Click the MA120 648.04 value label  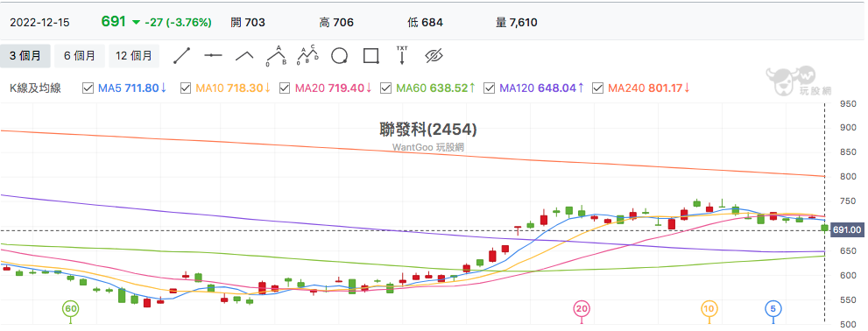(x=542, y=88)
